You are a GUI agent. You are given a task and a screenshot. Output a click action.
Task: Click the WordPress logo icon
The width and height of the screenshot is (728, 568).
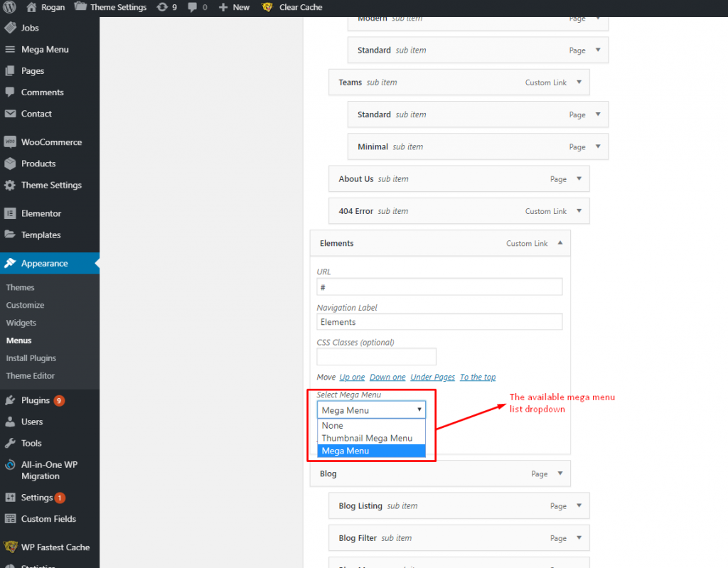[x=10, y=7]
